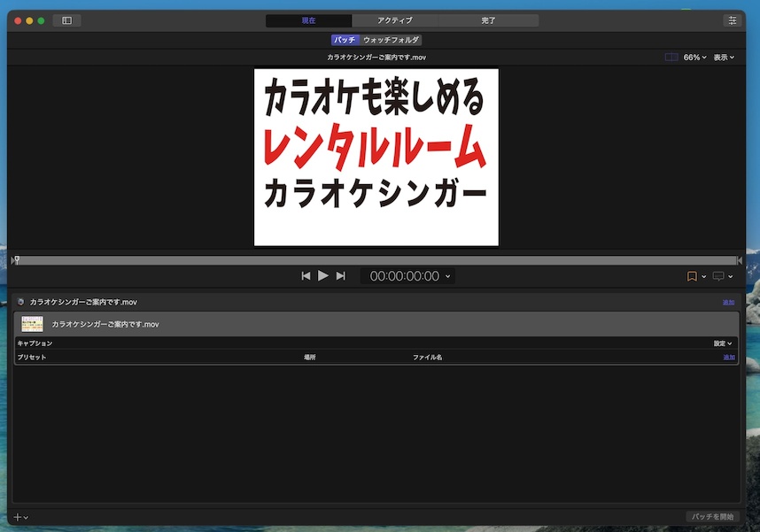Screen dimensions: 760x532
Task: Go to the 完了 tab
Action: tap(488, 20)
